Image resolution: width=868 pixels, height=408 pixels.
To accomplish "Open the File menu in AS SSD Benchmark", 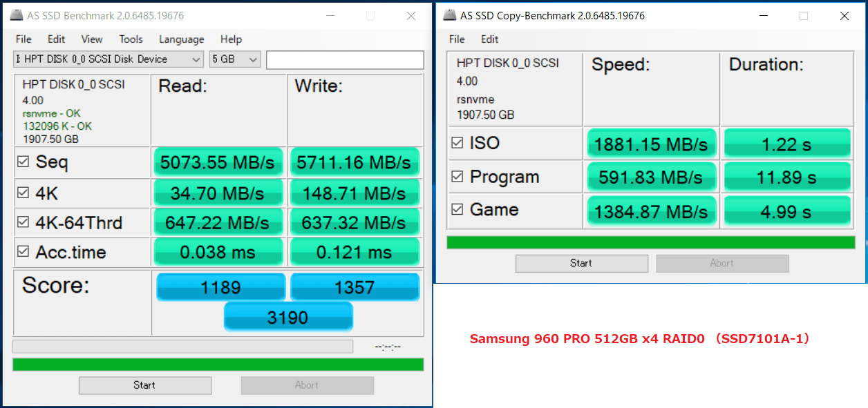I will [x=23, y=39].
